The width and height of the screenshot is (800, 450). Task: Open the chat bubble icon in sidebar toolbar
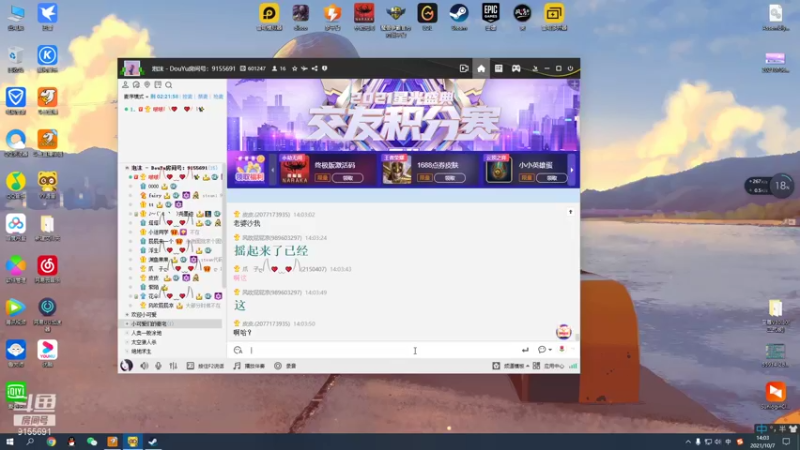tap(136, 85)
